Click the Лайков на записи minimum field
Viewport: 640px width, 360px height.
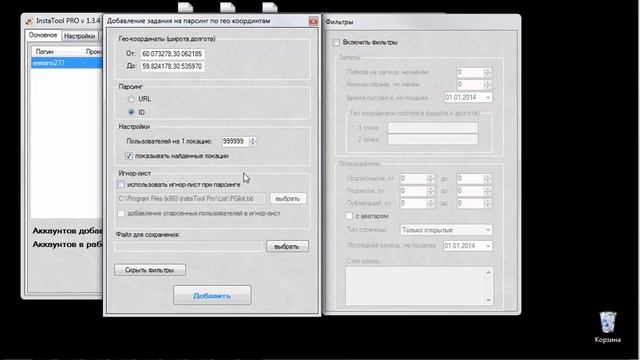[470, 72]
